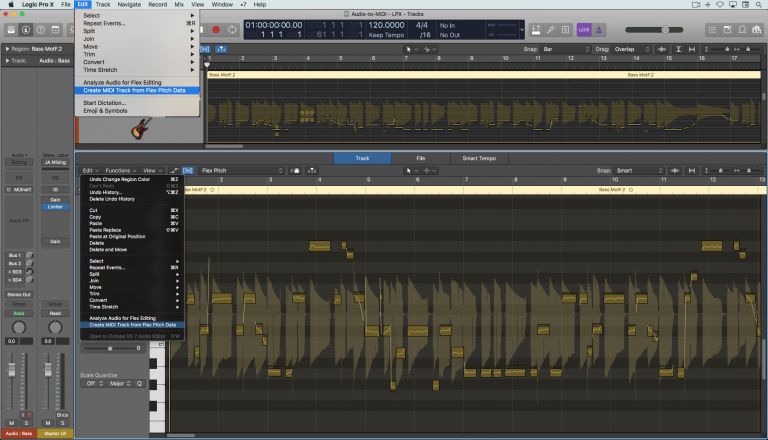Toggle the Cycle mode button
Image resolution: width=768 pixels, height=440 pixels.
[232, 30]
